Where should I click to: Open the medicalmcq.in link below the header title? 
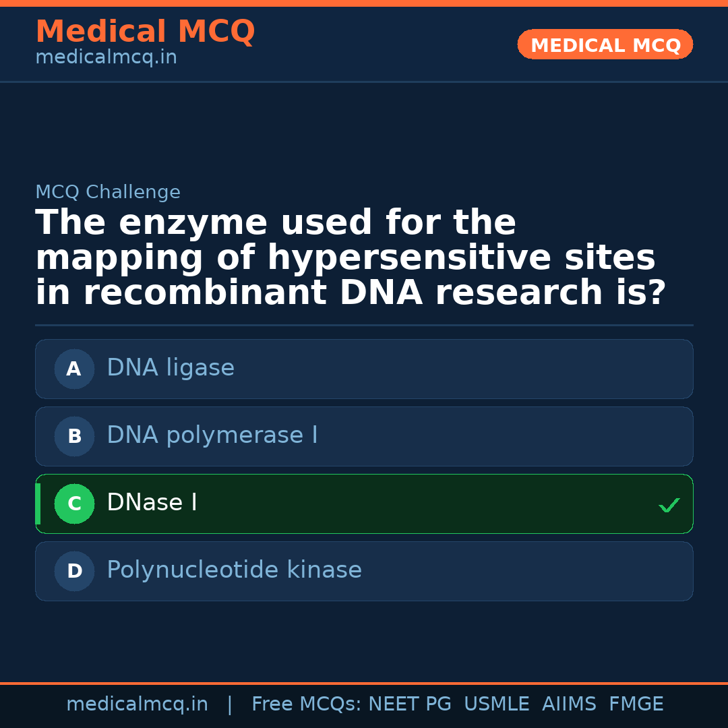106,58
